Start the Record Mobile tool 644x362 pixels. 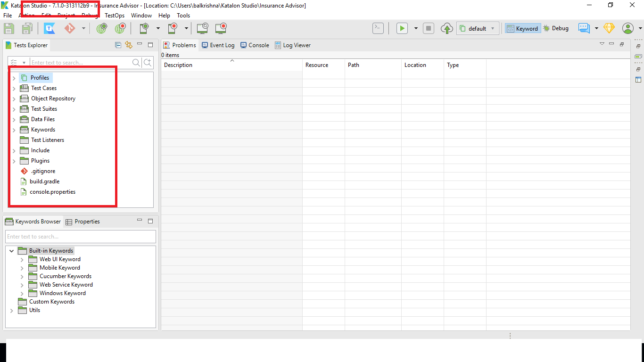coord(173,28)
